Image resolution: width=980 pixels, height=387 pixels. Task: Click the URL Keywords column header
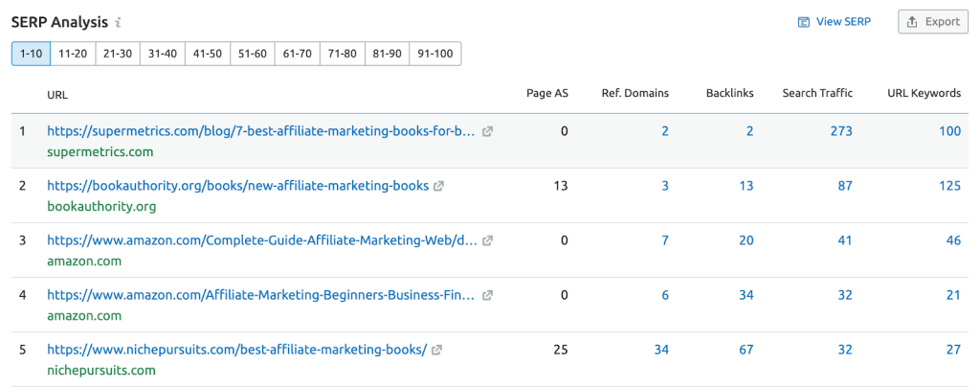pyautogui.click(x=924, y=93)
